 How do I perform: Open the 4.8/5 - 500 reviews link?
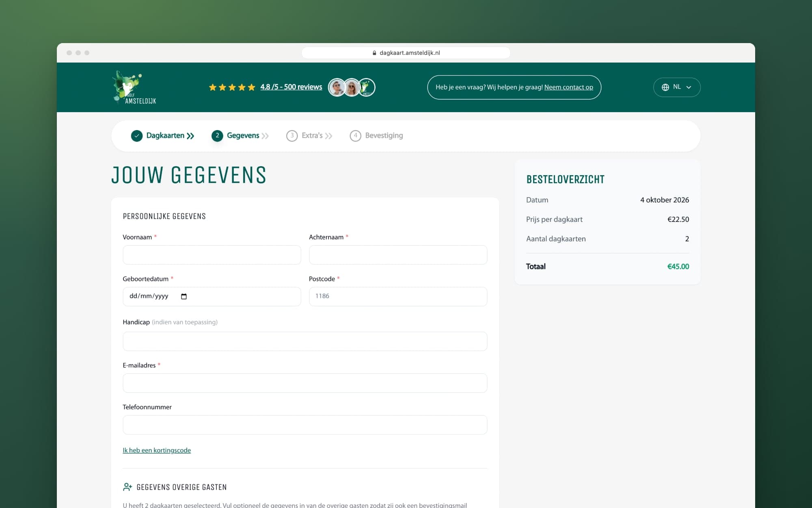[291, 87]
